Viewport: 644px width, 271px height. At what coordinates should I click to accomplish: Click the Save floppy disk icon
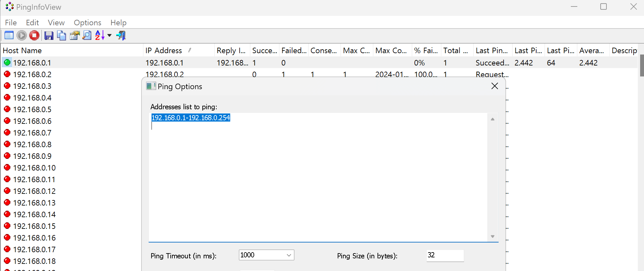click(x=49, y=35)
